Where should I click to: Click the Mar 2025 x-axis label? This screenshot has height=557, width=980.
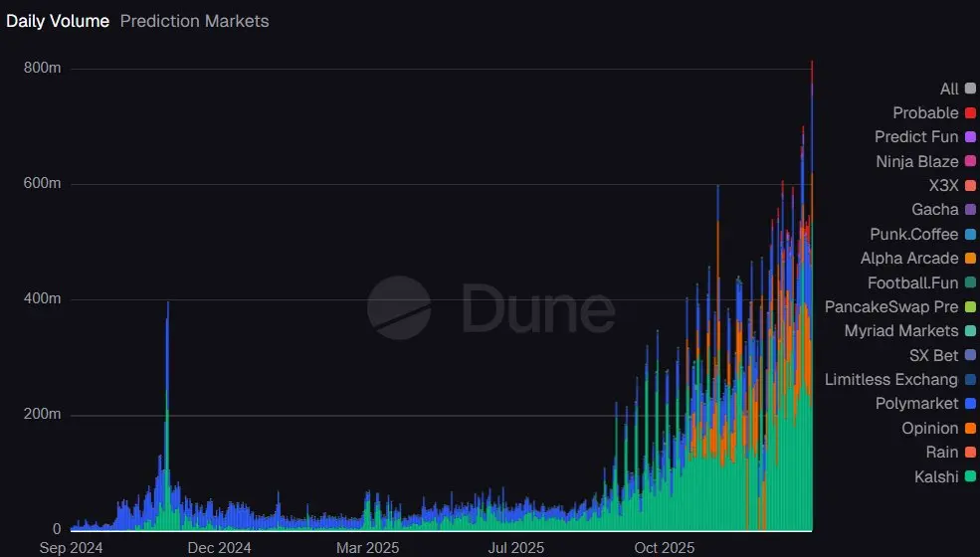point(367,548)
